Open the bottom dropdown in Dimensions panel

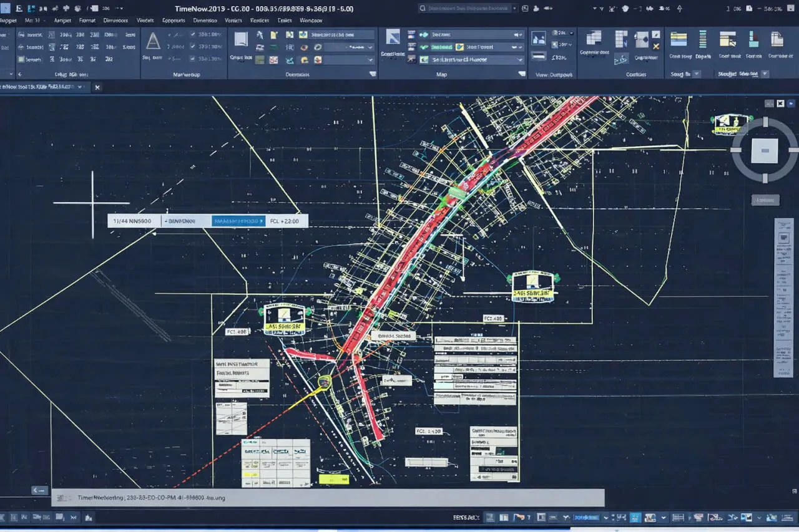pyautogui.click(x=370, y=60)
